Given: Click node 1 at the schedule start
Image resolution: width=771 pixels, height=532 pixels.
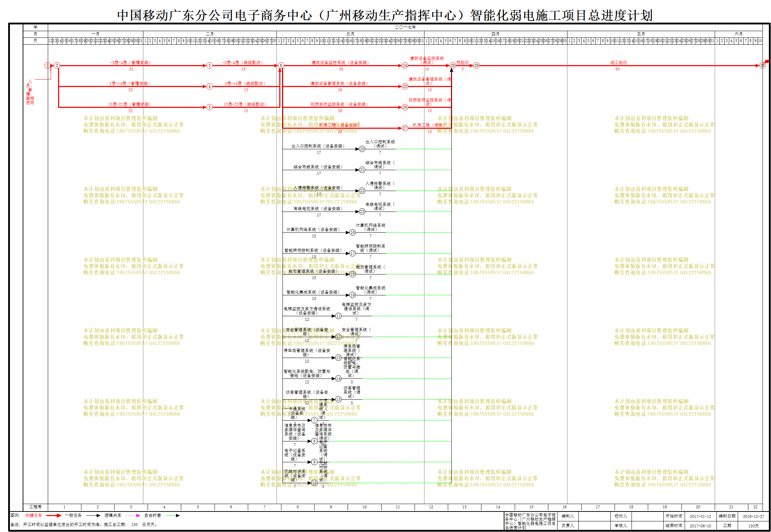Looking at the screenshot, I should (x=47, y=65).
